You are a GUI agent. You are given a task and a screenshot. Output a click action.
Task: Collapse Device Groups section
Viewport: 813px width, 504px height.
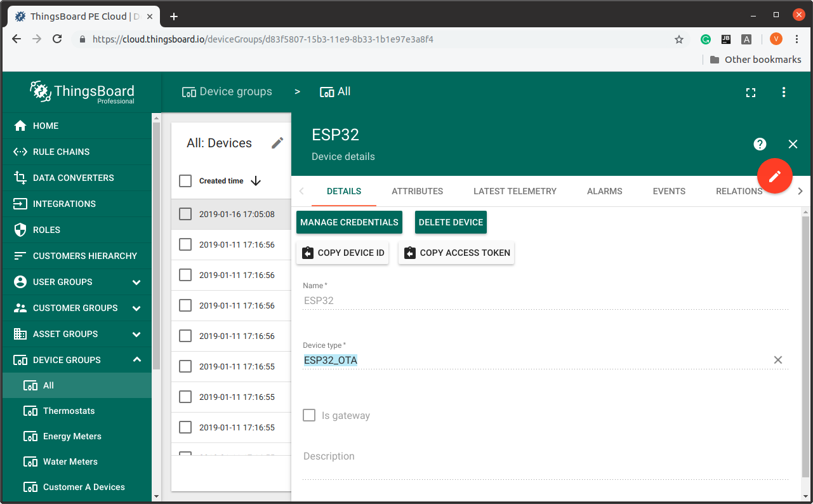click(136, 360)
